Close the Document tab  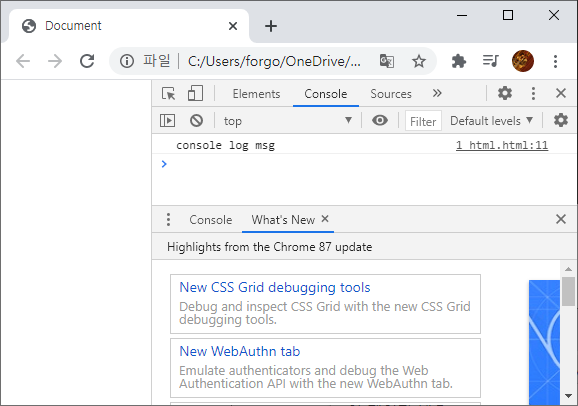tap(233, 26)
